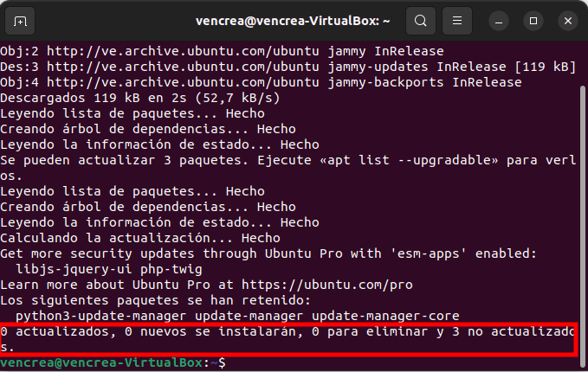Open the hamburger menu

[457, 21]
